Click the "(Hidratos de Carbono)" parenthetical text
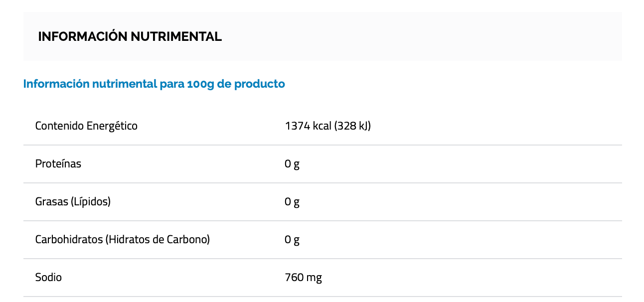 click(x=158, y=240)
